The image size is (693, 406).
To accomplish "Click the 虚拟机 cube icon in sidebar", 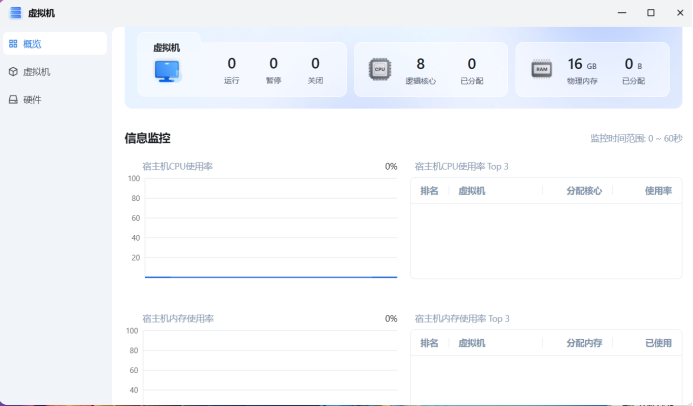I will [13, 72].
